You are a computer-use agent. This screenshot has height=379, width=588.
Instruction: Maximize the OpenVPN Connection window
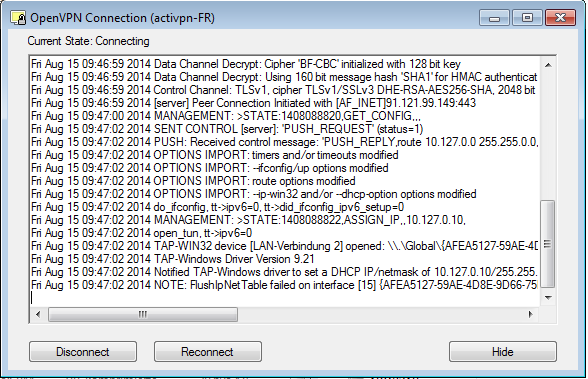coord(527,18)
